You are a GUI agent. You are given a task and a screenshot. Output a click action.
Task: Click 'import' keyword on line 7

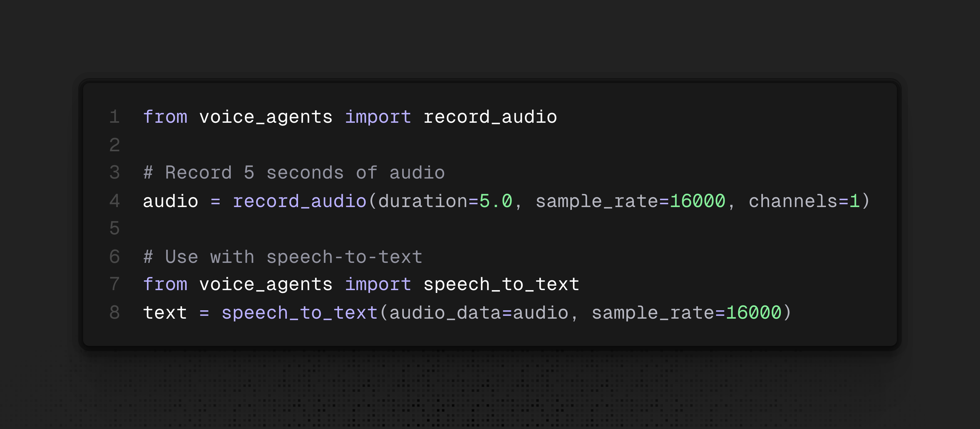378,285
